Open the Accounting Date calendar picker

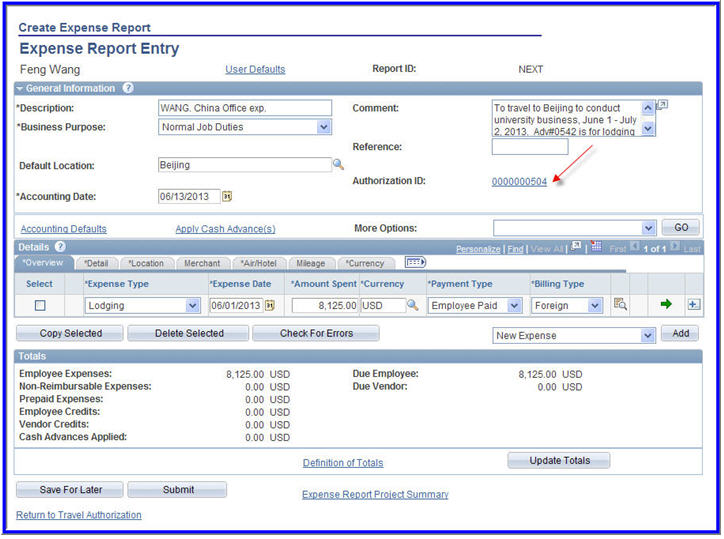click(227, 196)
